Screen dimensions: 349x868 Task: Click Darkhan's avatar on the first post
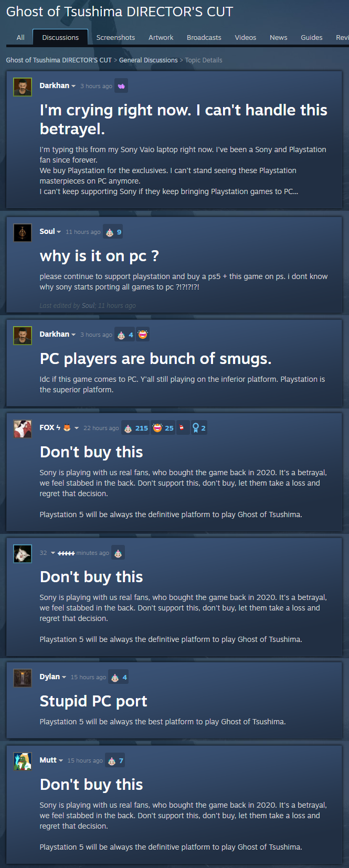point(22,87)
